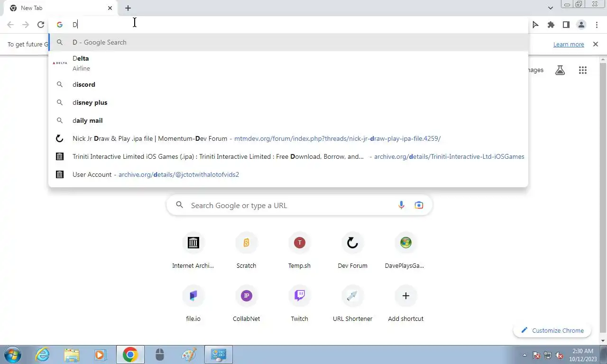607x364 pixels.
Task: Start voice search with microphone icon
Action: (401, 205)
